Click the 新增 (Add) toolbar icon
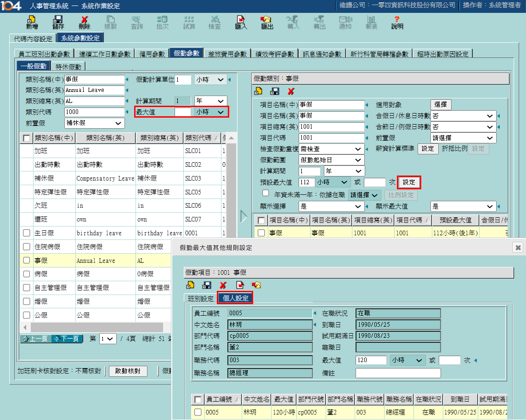This screenshot has width=526, height=420. 32,22
